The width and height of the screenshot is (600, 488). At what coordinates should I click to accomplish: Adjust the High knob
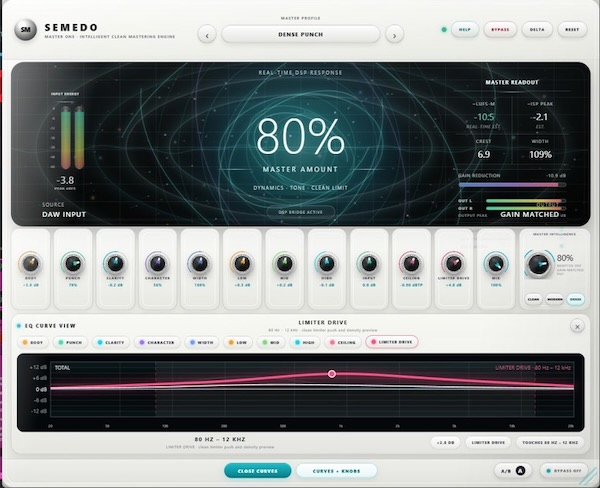[x=326, y=263]
